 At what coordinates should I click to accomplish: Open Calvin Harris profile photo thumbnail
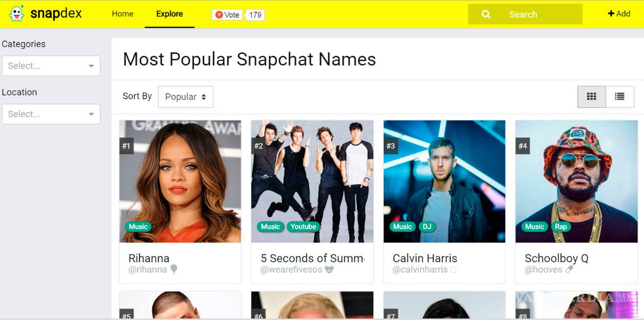click(444, 181)
